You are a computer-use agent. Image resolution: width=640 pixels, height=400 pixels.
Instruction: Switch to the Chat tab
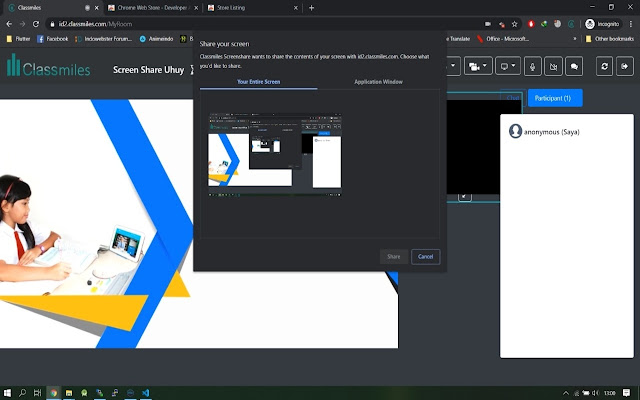coord(513,98)
